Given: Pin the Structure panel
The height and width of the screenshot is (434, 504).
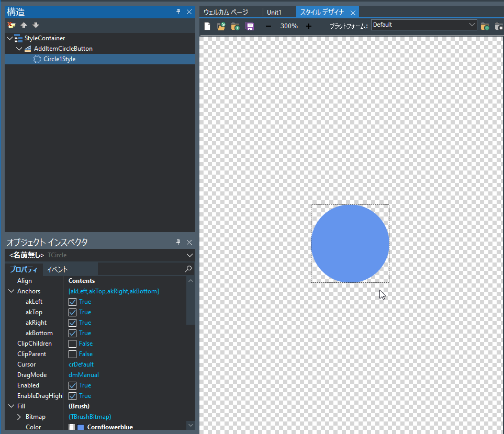Looking at the screenshot, I should point(178,12).
